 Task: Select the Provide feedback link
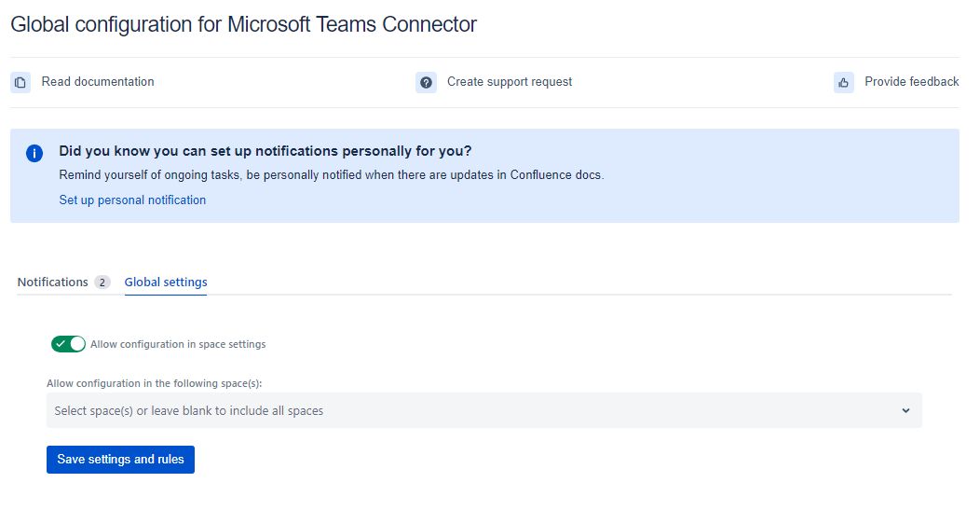911,82
